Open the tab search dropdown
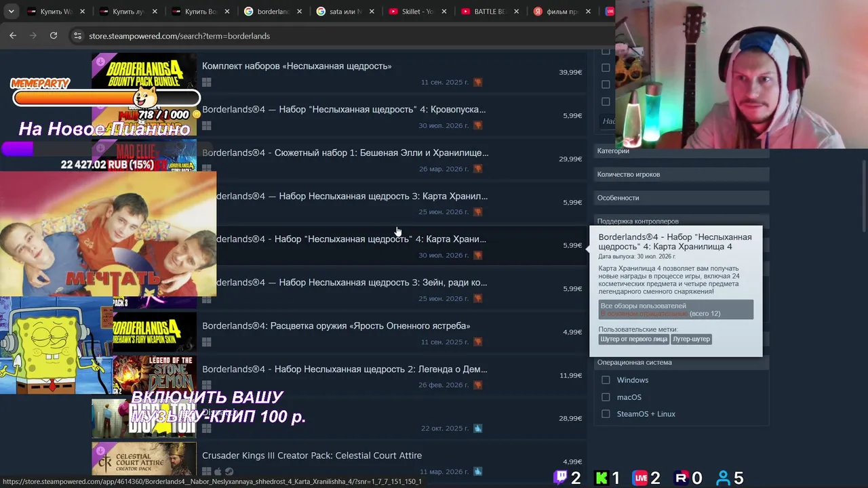The width and height of the screenshot is (868, 488). click(x=11, y=12)
